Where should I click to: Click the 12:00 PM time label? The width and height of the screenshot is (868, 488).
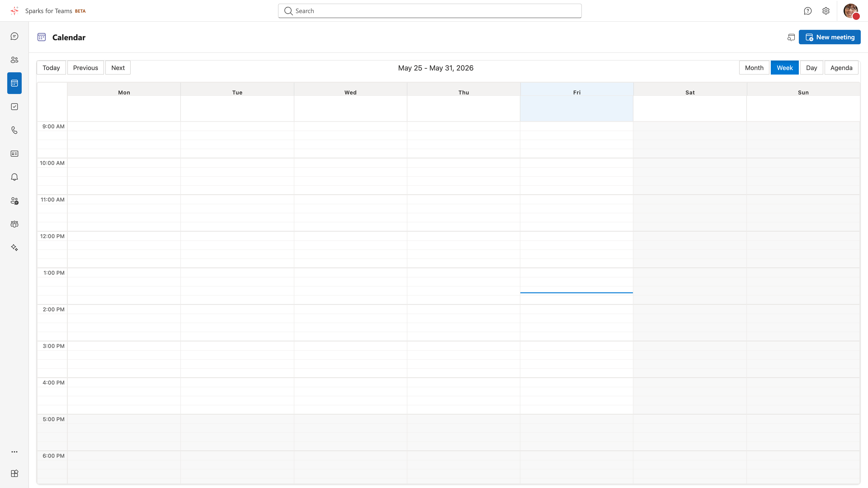coord(52,236)
